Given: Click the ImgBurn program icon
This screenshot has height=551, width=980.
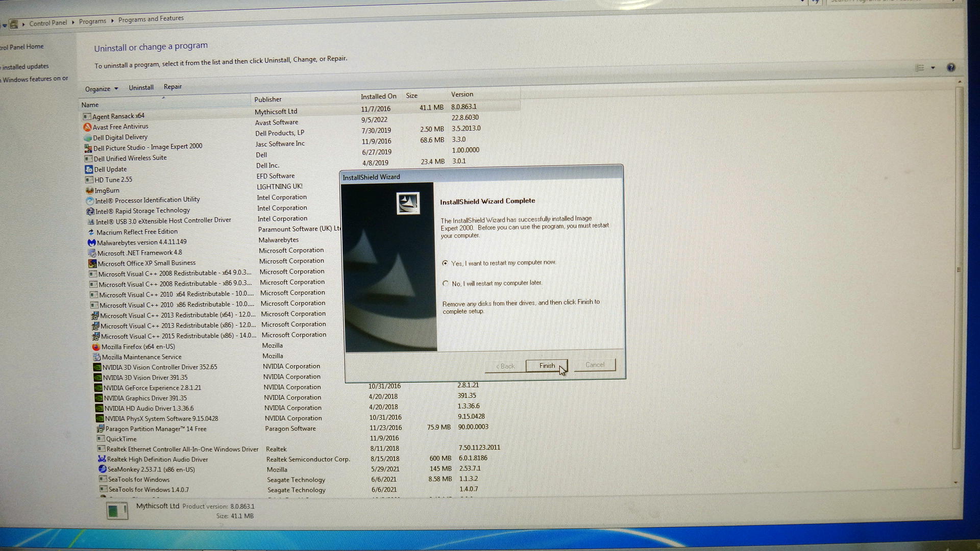Looking at the screenshot, I should [90, 190].
